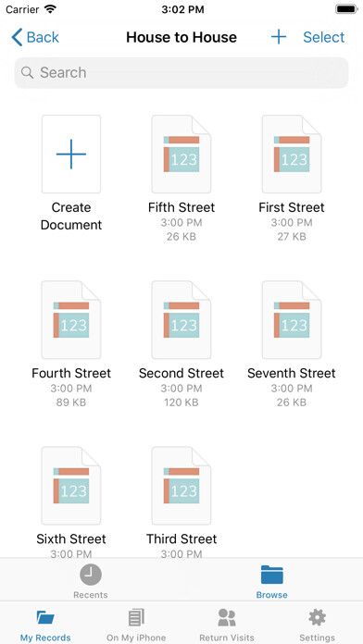
Task: Open the Second Street document icon
Action: (x=181, y=320)
